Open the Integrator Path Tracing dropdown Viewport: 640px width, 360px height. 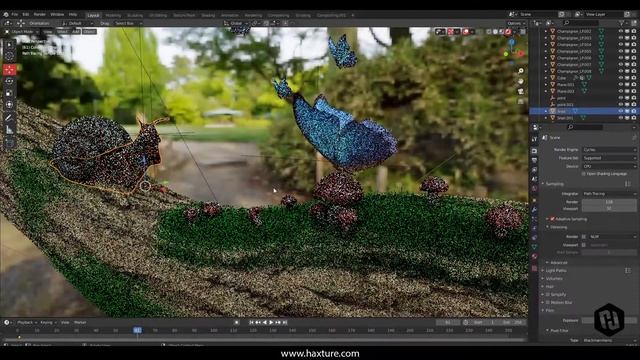coord(609,194)
